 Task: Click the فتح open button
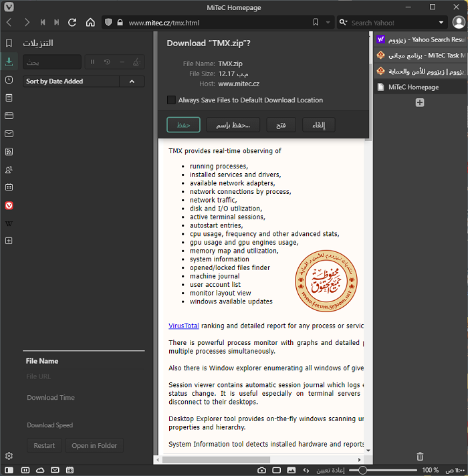281,125
